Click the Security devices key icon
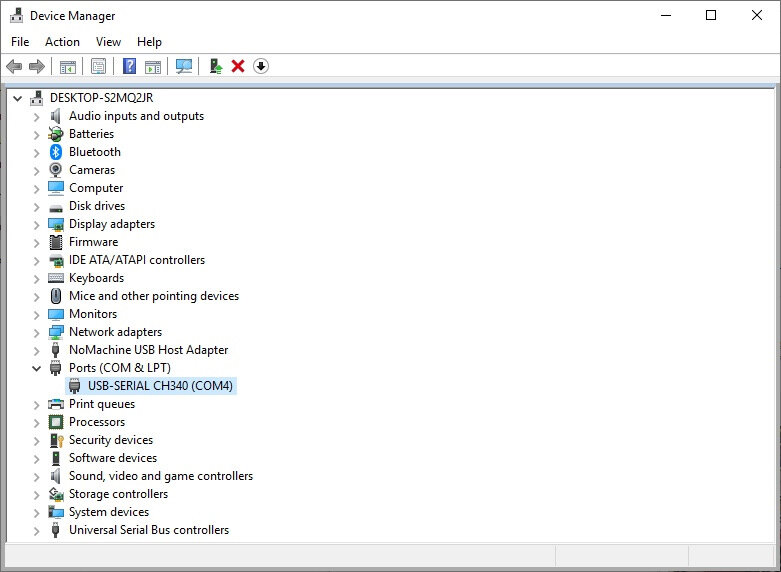The width and height of the screenshot is (781, 572). [x=56, y=440]
